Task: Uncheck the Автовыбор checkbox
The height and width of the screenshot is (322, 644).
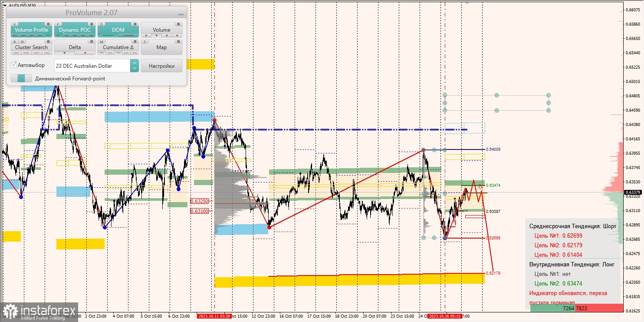Action: coord(14,65)
